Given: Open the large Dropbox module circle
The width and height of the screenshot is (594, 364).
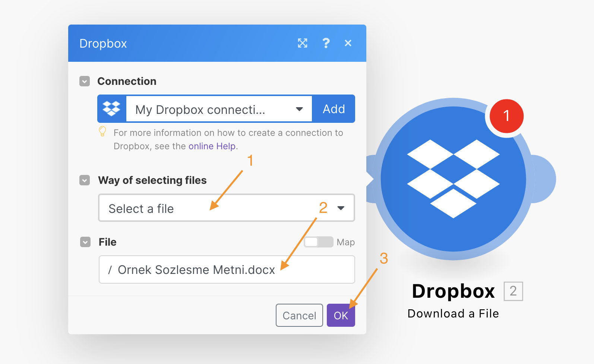Looking at the screenshot, I should pos(453,179).
